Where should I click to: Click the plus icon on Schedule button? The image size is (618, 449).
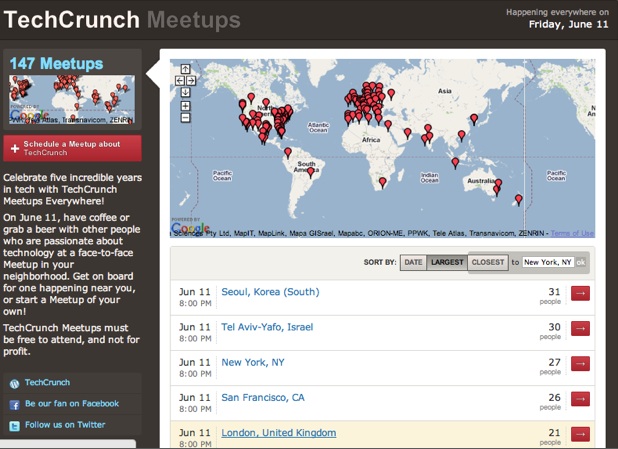(x=15, y=149)
